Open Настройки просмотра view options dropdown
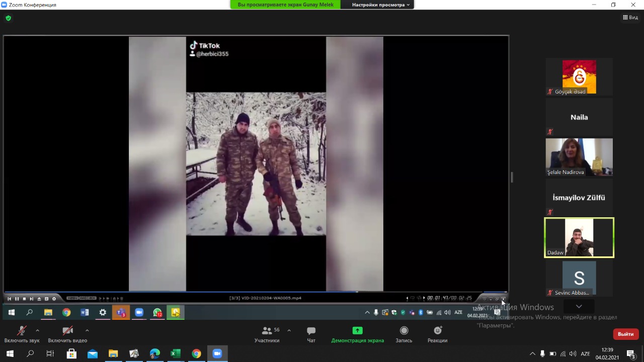Image resolution: width=644 pixels, height=362 pixels. point(381,5)
